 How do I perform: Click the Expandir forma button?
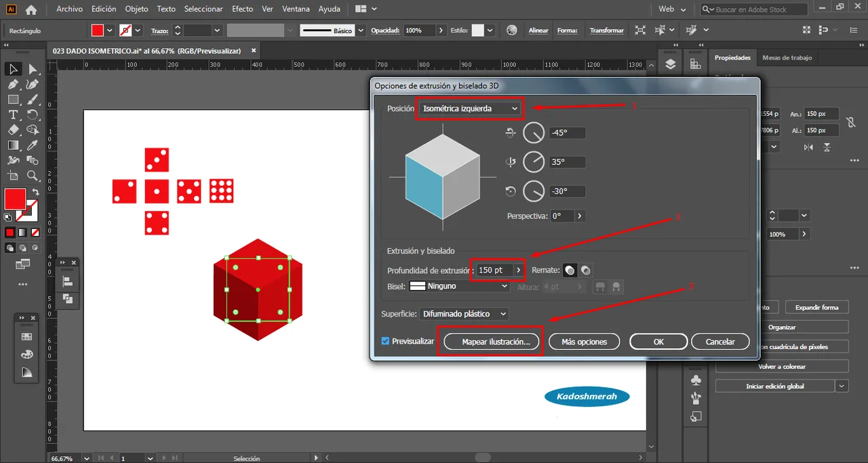(816, 307)
